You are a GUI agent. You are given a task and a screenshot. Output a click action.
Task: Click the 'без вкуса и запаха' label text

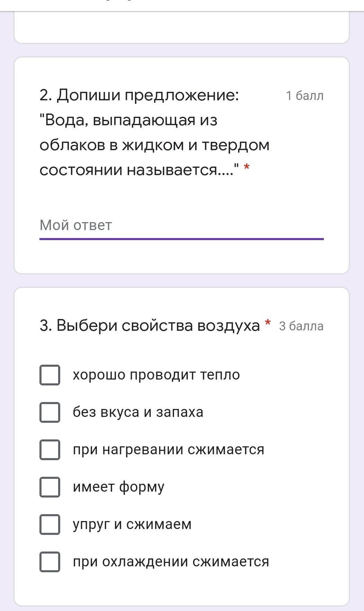click(x=138, y=412)
